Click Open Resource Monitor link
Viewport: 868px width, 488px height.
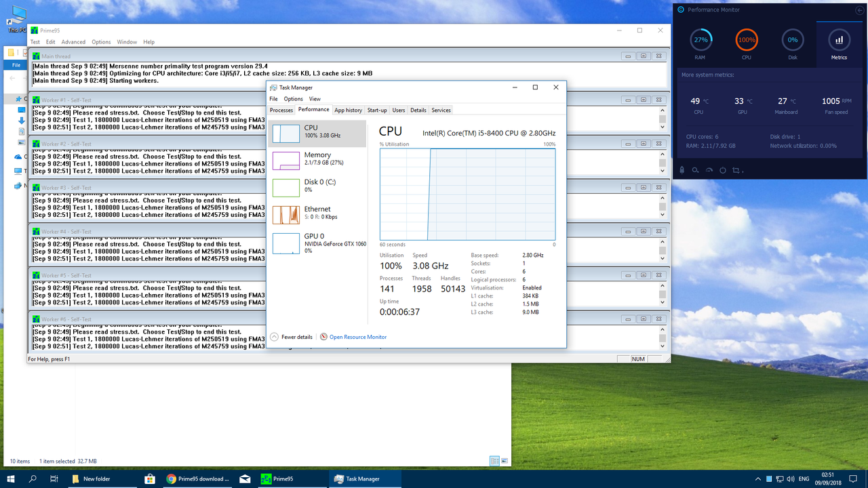tap(358, 337)
